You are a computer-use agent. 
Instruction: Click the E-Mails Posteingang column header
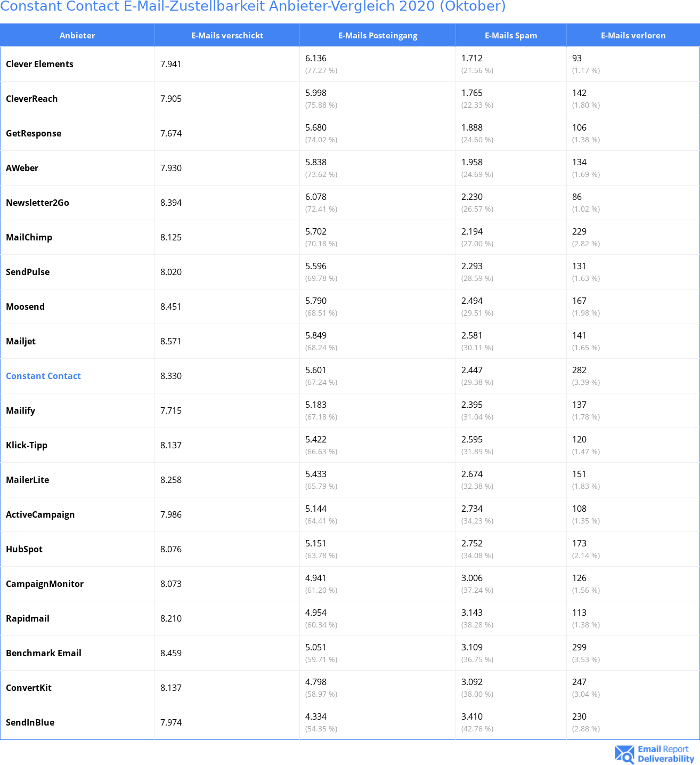[x=378, y=35]
